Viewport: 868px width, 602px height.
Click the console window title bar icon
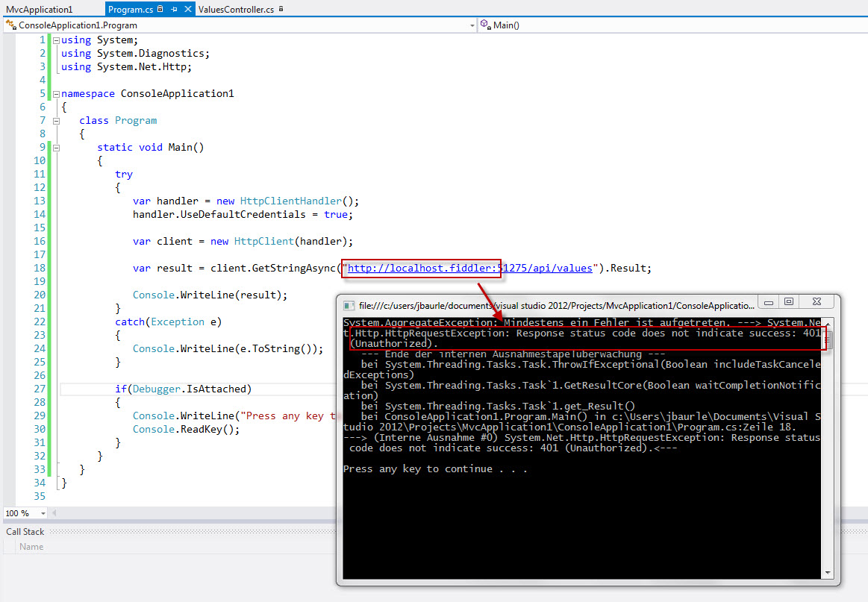[x=349, y=305]
